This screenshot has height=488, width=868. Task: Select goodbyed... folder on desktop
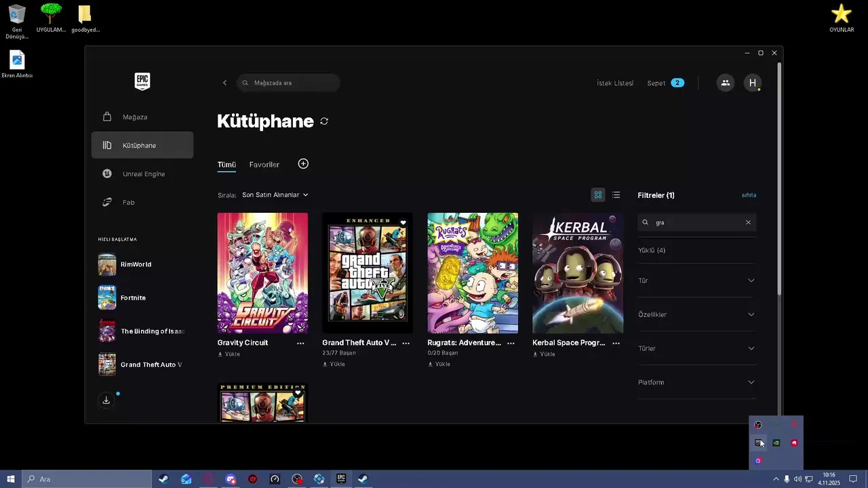[85, 18]
